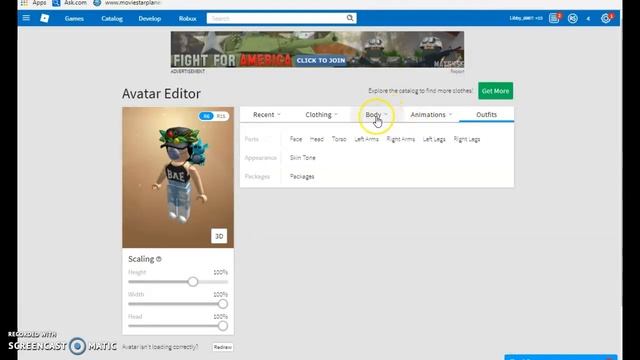Click the Roblox logo icon
The height and width of the screenshot is (360, 640).
point(44,18)
